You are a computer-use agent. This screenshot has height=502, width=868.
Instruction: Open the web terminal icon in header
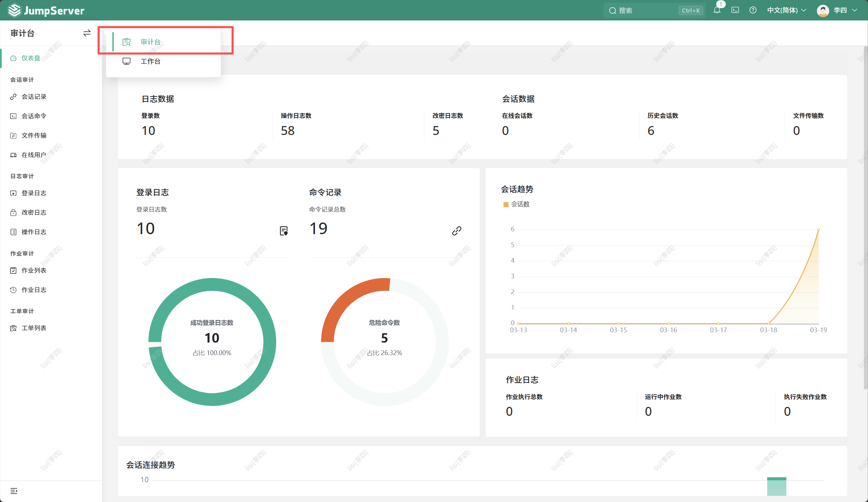point(735,10)
